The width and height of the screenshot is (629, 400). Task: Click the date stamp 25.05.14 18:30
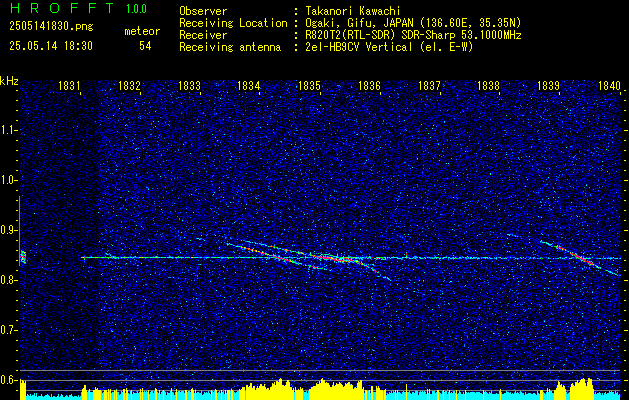pyautogui.click(x=51, y=46)
